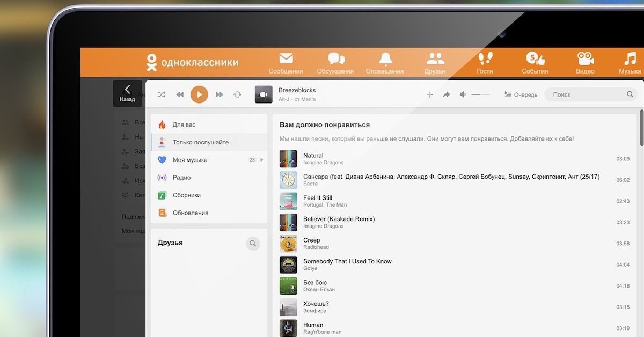Image resolution: width=644 pixels, height=337 pixels.
Task: Open Сообщения envelope icon
Action: 286,58
